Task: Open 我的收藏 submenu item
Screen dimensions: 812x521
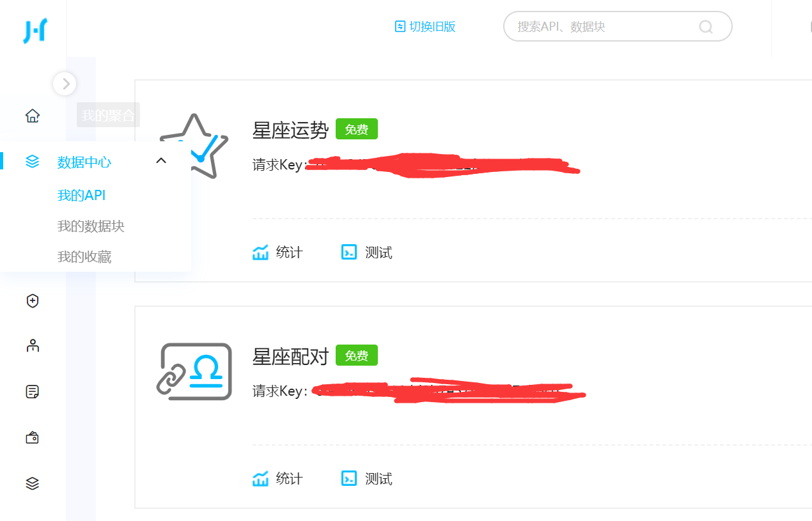Action: [x=84, y=257]
